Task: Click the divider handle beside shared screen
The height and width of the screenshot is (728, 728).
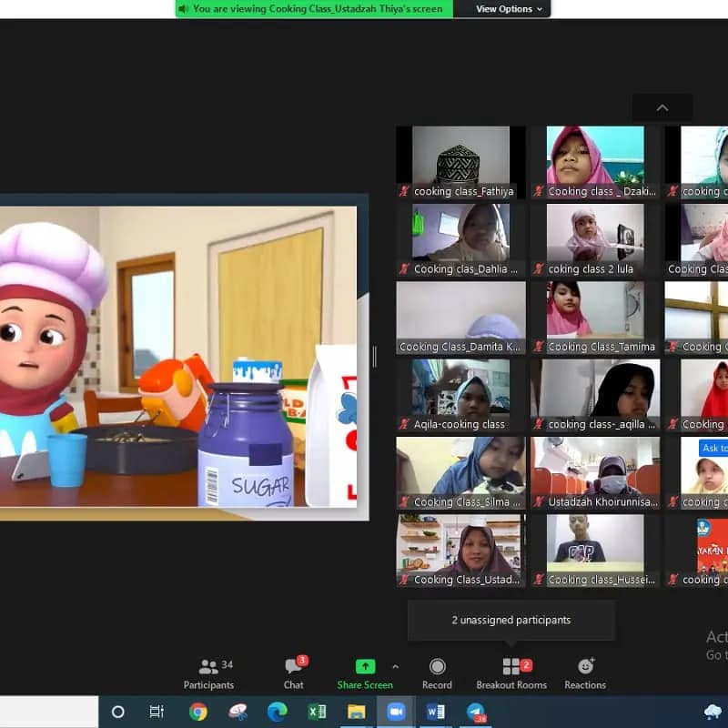Action: click(374, 357)
